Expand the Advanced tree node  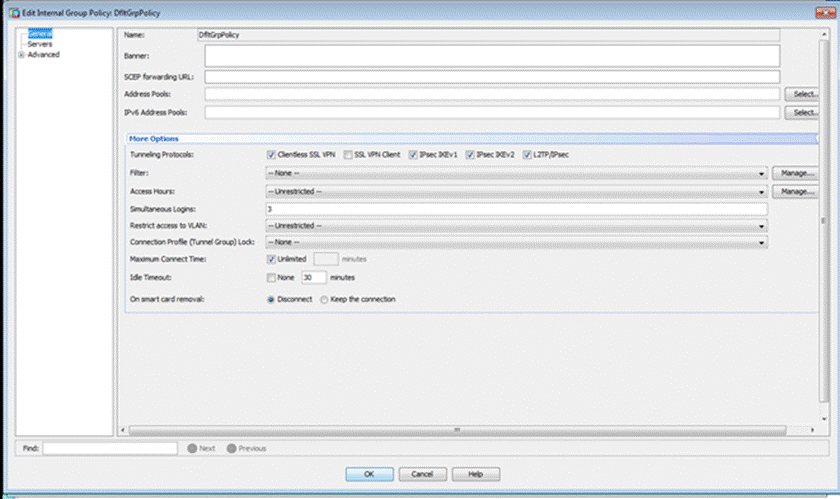(x=21, y=54)
